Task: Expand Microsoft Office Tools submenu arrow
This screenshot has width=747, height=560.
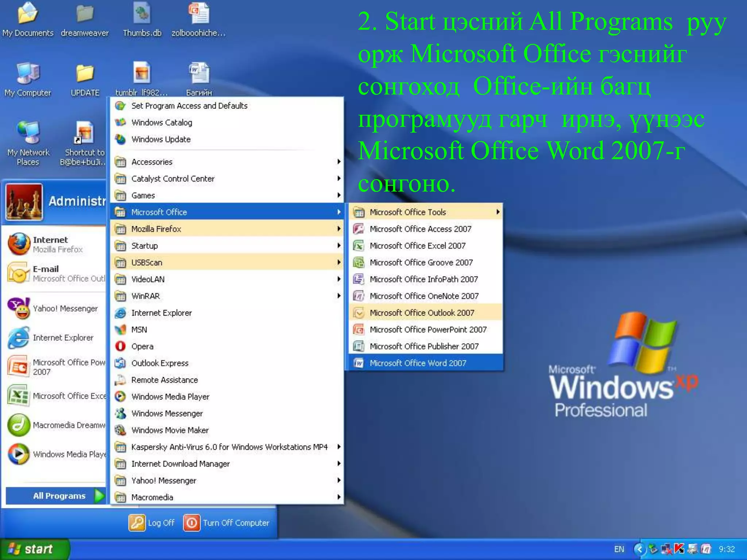Action: point(498,212)
